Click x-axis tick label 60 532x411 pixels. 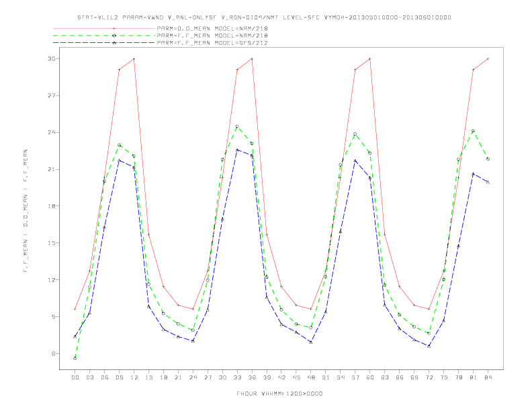tap(370, 377)
